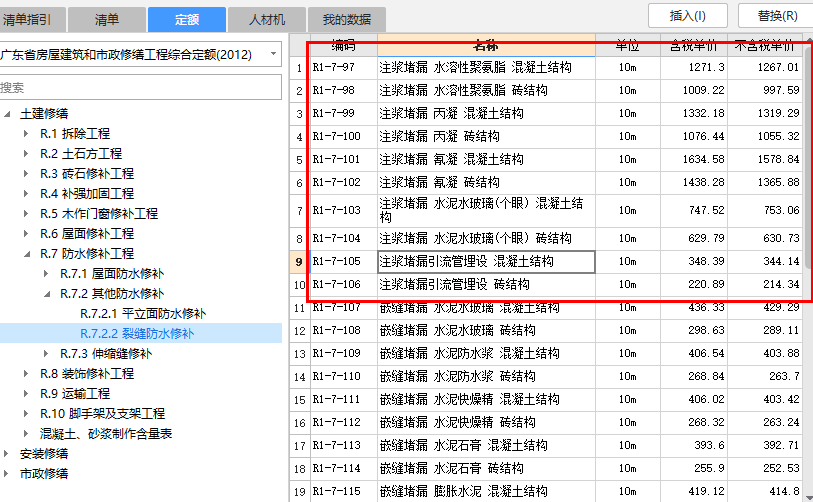The width and height of the screenshot is (813, 502).
Task: Expand the R.8 装饰修补工程 node
Action: [x=26, y=373]
